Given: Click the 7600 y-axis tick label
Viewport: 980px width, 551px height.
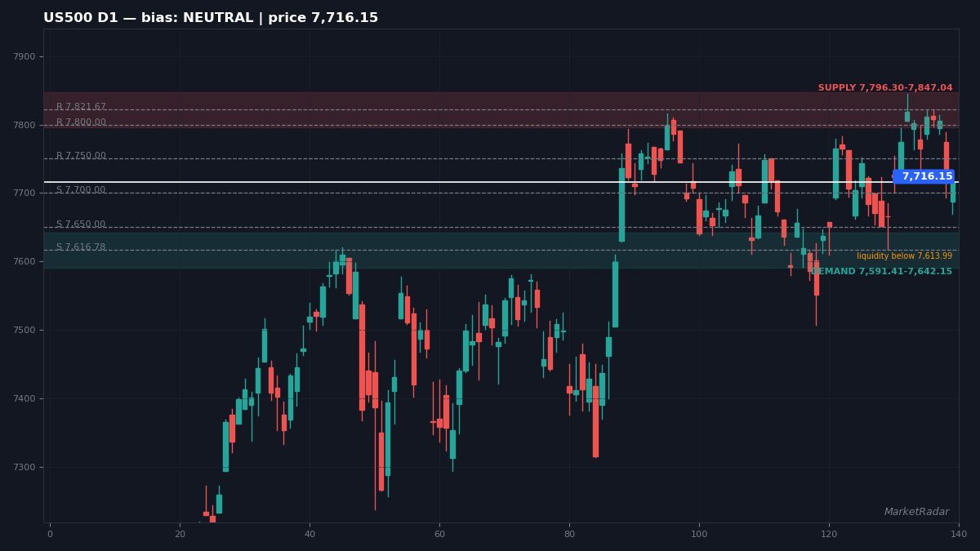Looking at the screenshot, I should (24, 262).
